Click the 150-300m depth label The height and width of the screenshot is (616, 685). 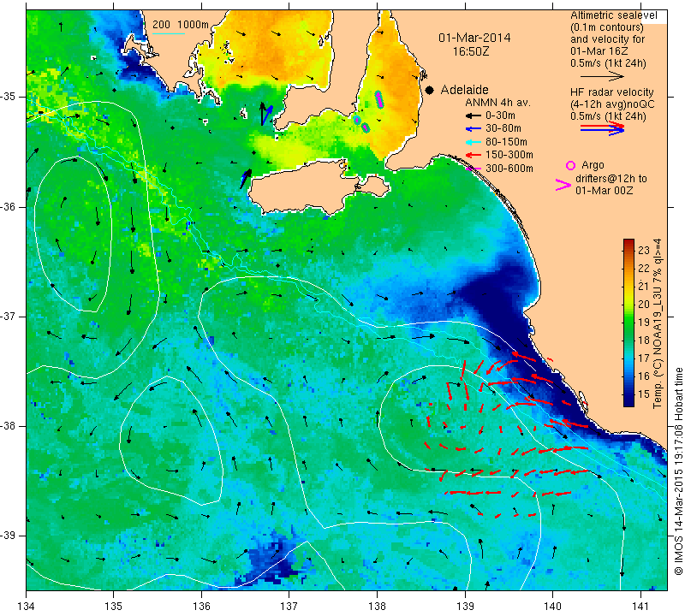pos(509,155)
